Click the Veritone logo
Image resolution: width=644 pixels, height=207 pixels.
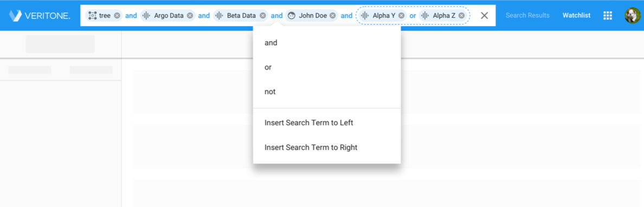click(40, 16)
